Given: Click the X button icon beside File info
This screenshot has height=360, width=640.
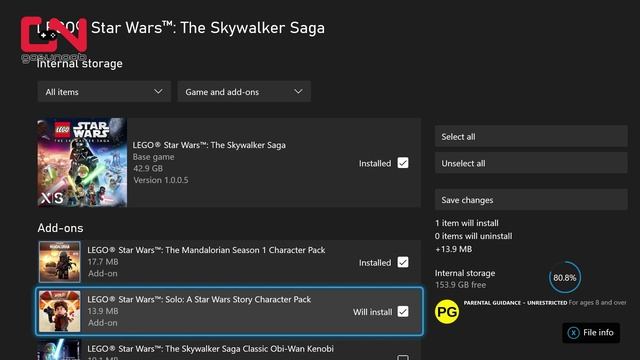Looking at the screenshot, I should point(573,333).
